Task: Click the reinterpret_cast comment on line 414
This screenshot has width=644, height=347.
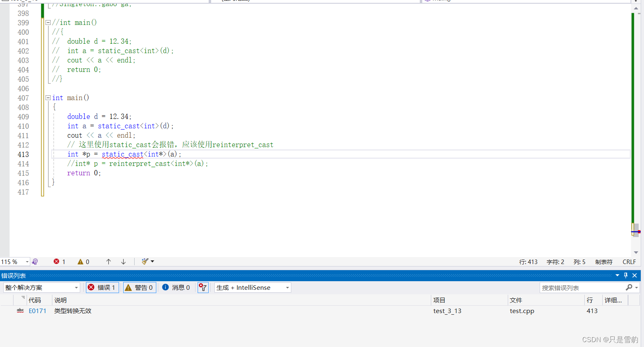Action: (x=138, y=164)
